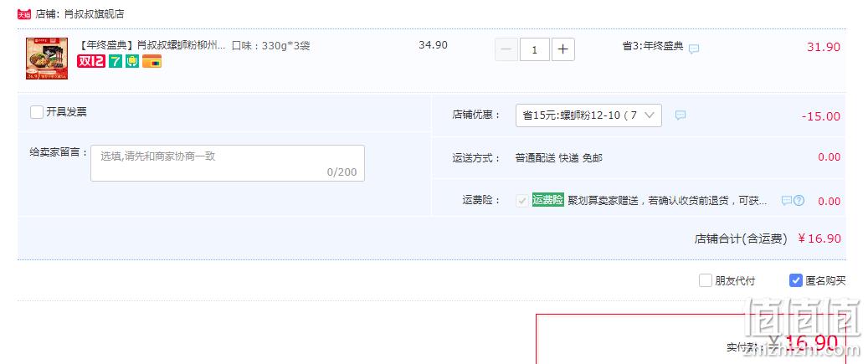
Task: Select the item subtotal 31.90
Action: point(824,47)
